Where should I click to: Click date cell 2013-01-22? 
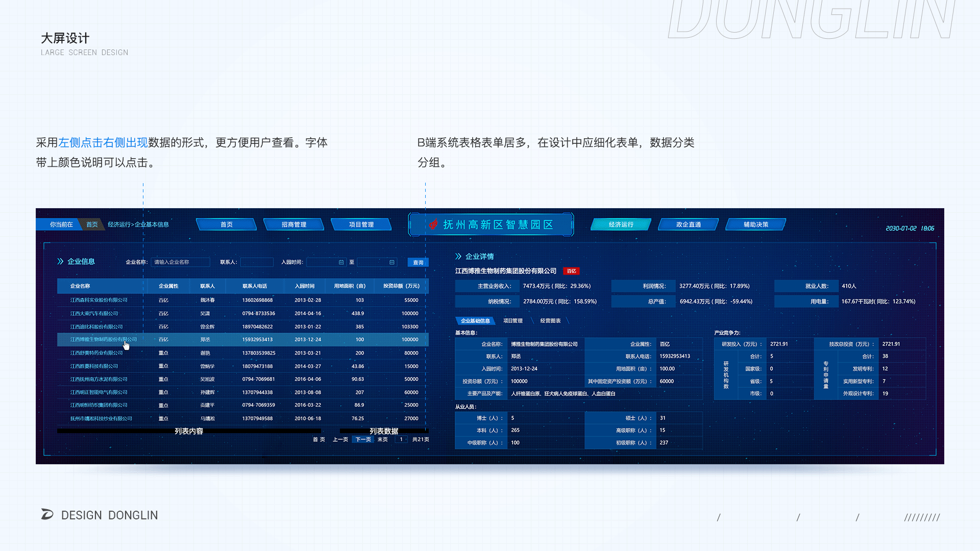pos(308,327)
